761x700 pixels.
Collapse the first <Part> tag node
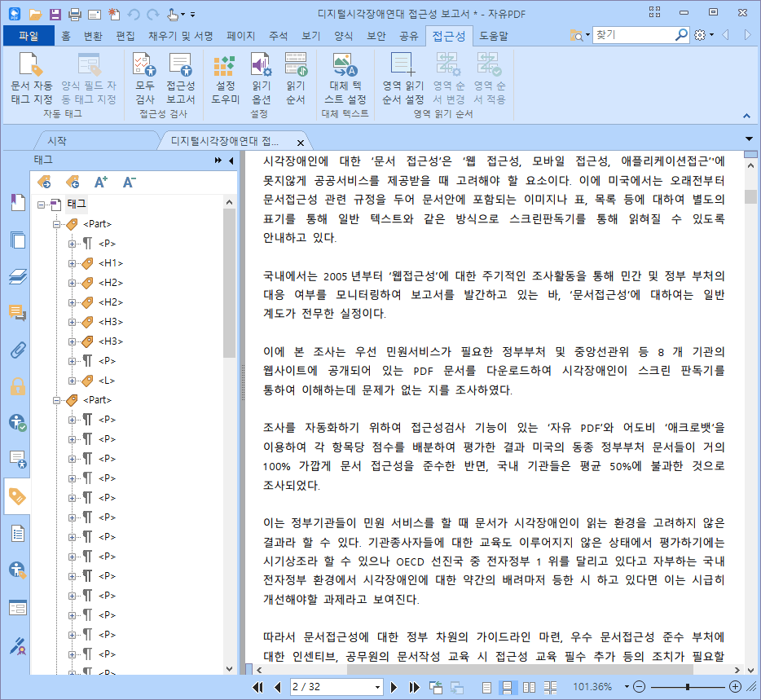(x=57, y=224)
